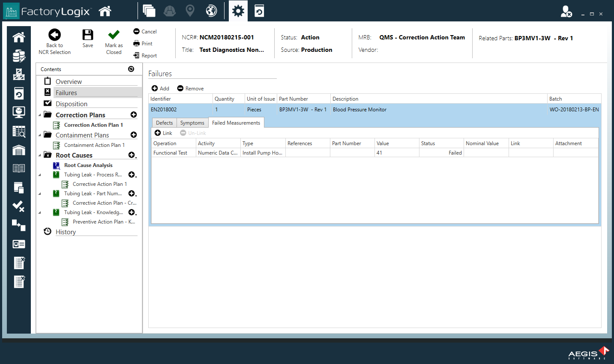Collapse the Correction Plans tree folder
614x364 pixels.
tap(40, 115)
